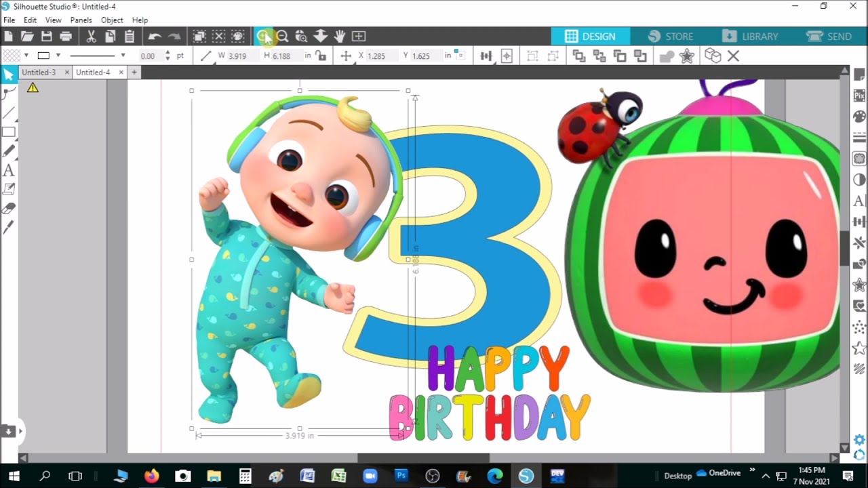Click the Deselect All icon

coord(218,37)
